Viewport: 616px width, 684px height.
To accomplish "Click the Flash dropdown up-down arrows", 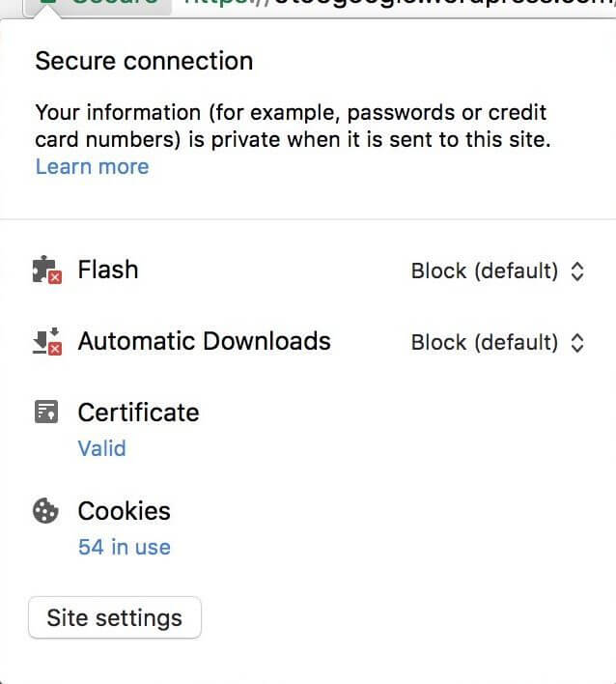I will (x=577, y=271).
